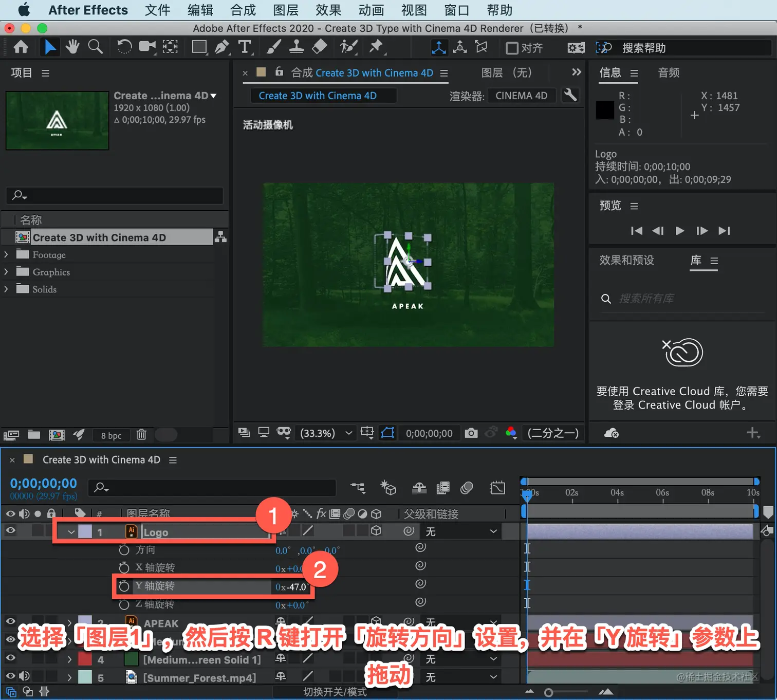Viewport: 777px width, 700px height.
Task: Hide the Summer_Forest.mp4 layer video
Action: (x=10, y=676)
